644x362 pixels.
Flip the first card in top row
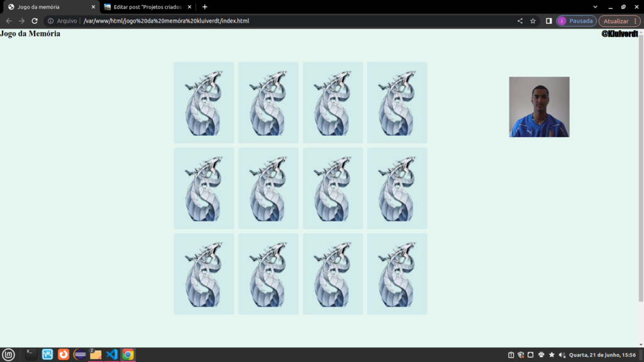[204, 102]
